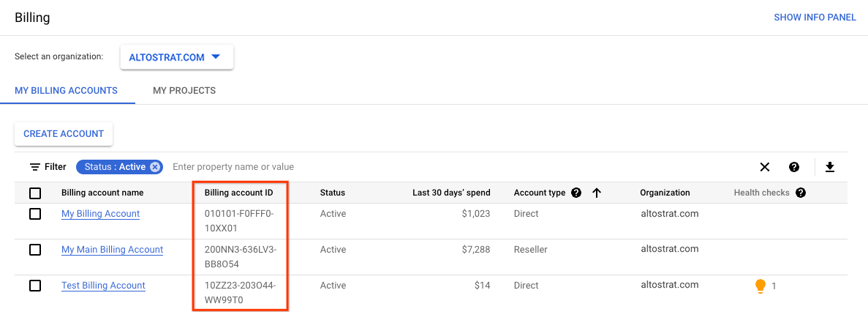Click the orange lightbulb health recommendation

pos(760,286)
